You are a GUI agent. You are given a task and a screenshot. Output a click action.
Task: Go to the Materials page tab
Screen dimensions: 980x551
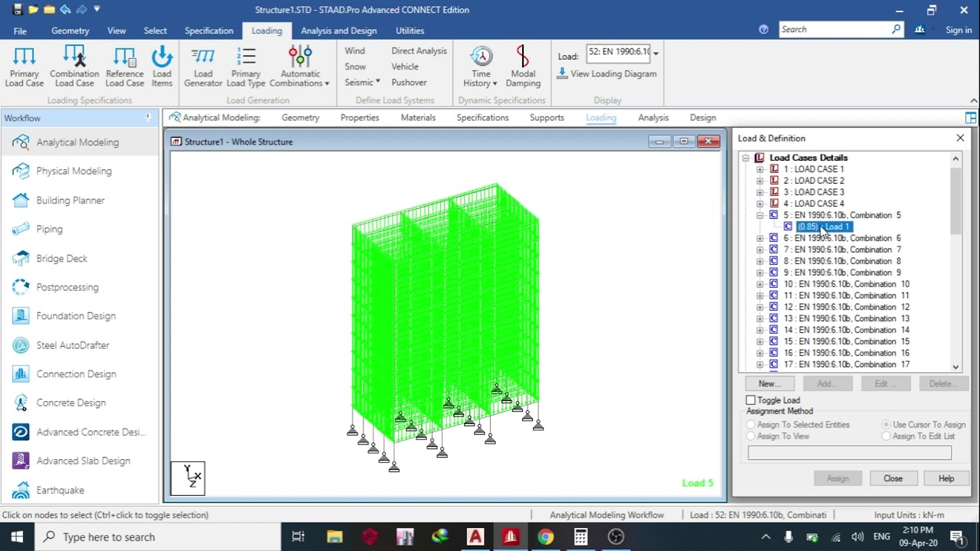point(418,118)
